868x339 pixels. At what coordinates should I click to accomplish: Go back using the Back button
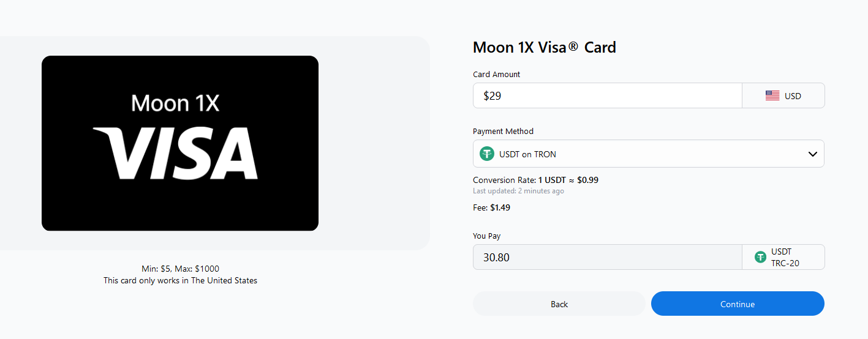click(x=559, y=304)
